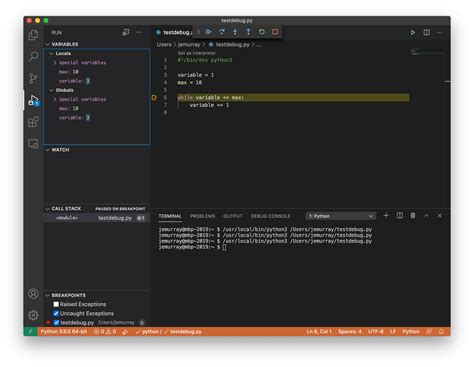Change indentation via Spaces: 4

(x=350, y=331)
